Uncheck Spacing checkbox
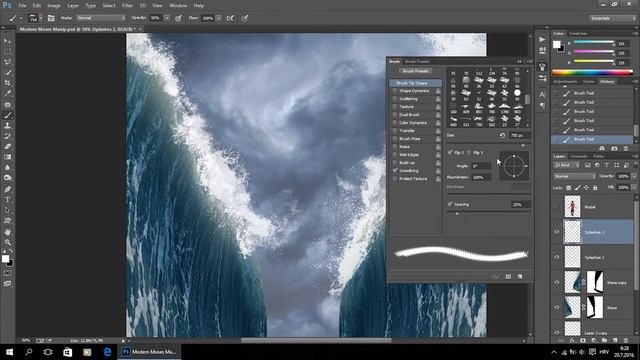 [450, 204]
